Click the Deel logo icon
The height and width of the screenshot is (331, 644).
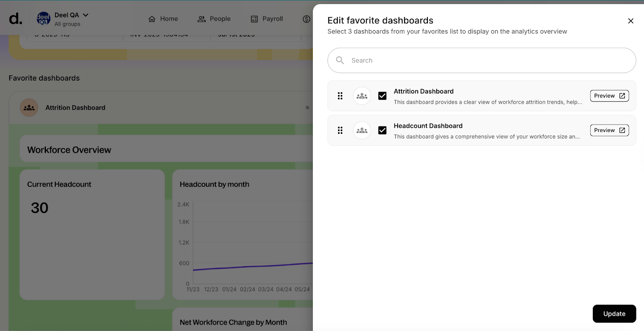15,19
